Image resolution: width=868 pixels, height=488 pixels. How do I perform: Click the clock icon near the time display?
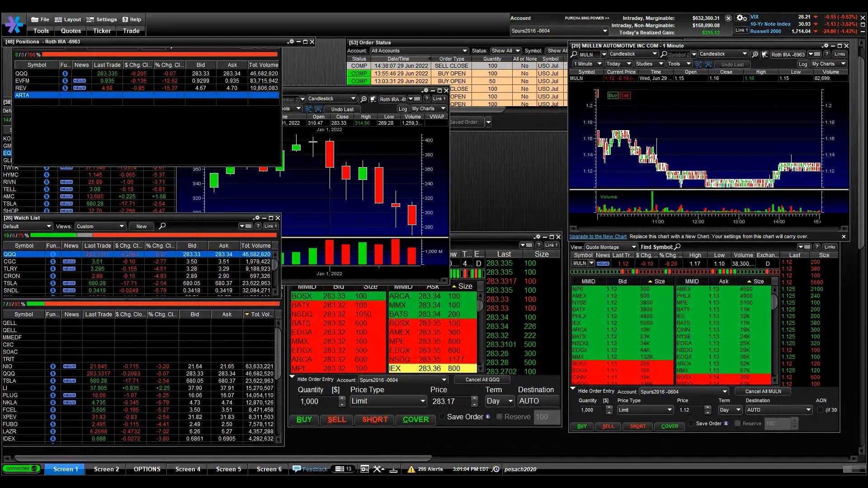(496, 469)
